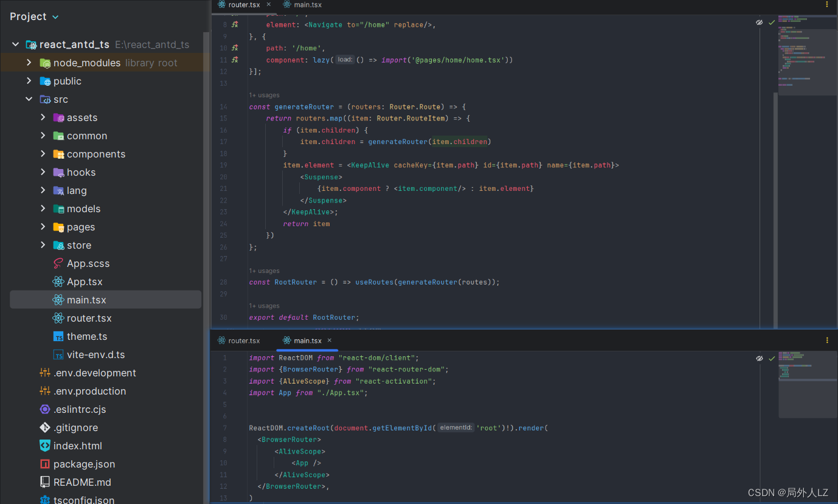Viewport: 838px width, 504px height.
Task: Click the README.md markdown icon
Action: tap(45, 482)
